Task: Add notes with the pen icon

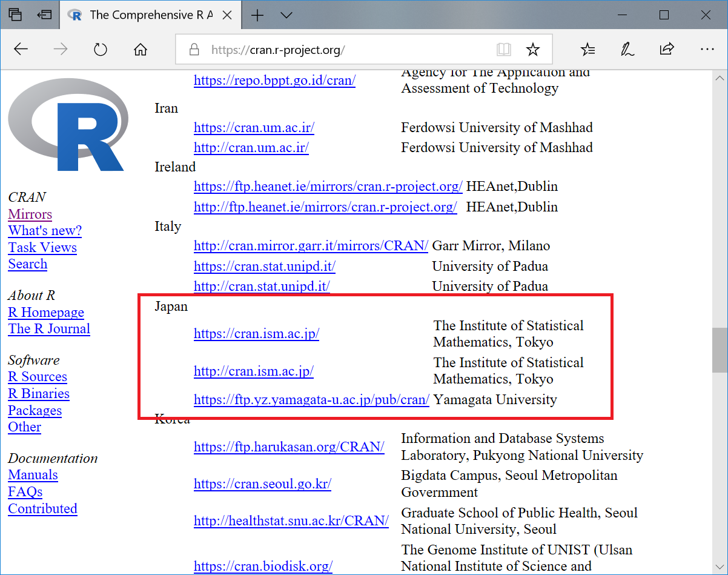Action: [627, 50]
